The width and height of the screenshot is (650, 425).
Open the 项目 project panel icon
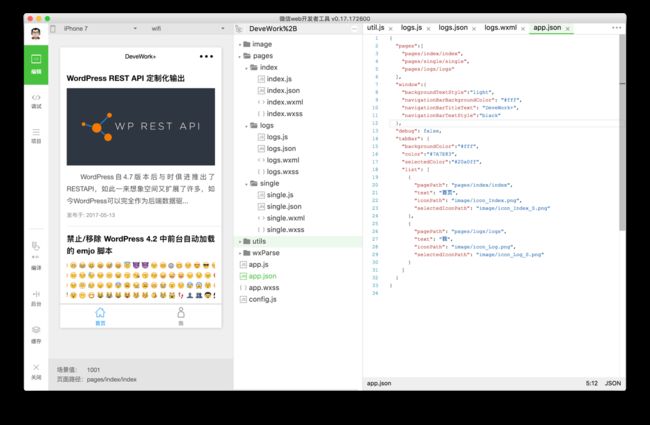click(x=36, y=136)
